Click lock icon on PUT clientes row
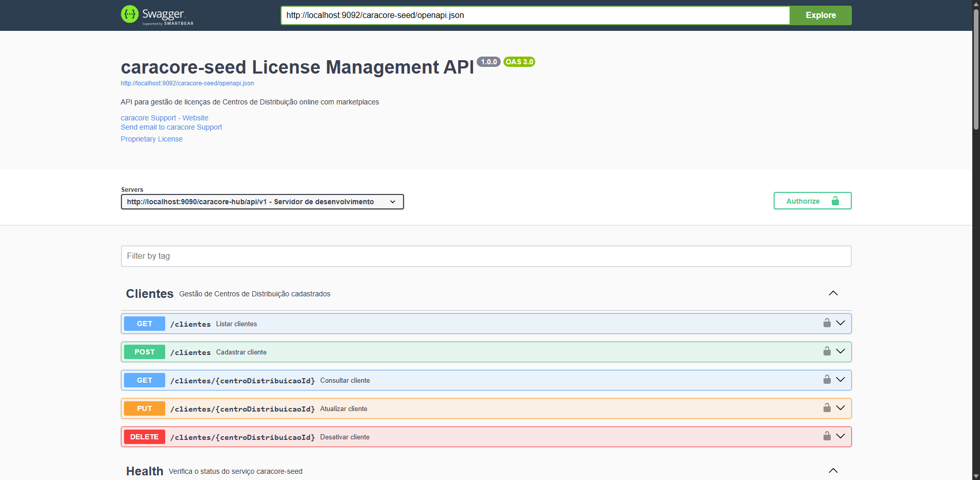The width and height of the screenshot is (980, 480). (827, 408)
